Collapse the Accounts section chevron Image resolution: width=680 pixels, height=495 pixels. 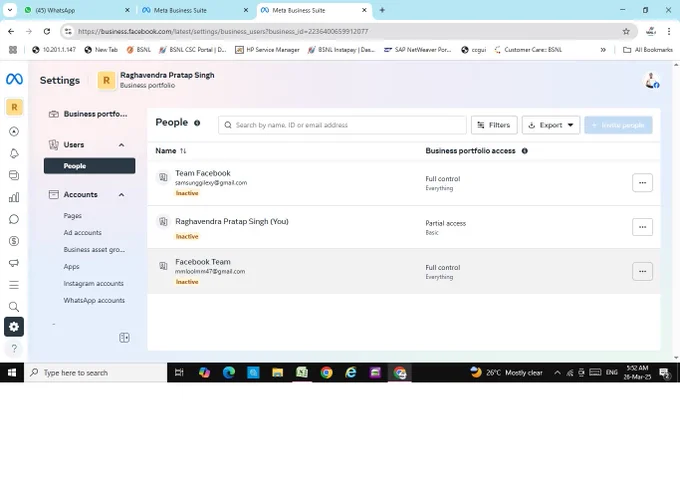pos(121,195)
